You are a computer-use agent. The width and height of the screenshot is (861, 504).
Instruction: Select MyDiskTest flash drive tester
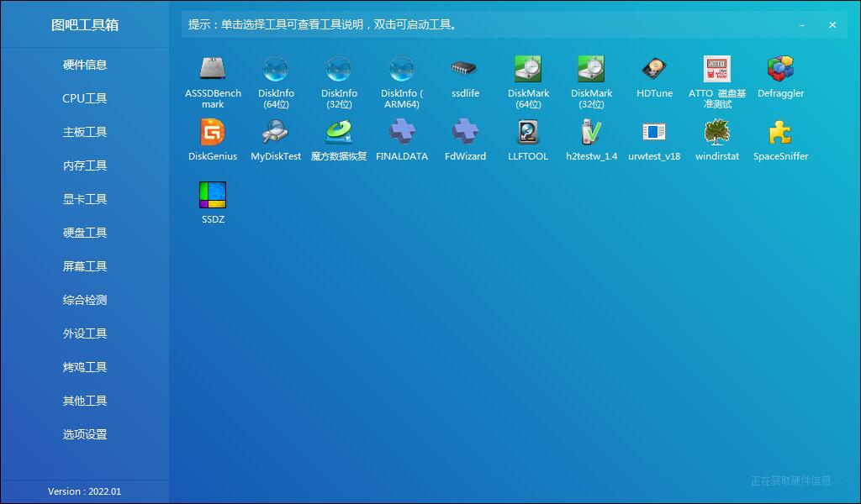276,139
